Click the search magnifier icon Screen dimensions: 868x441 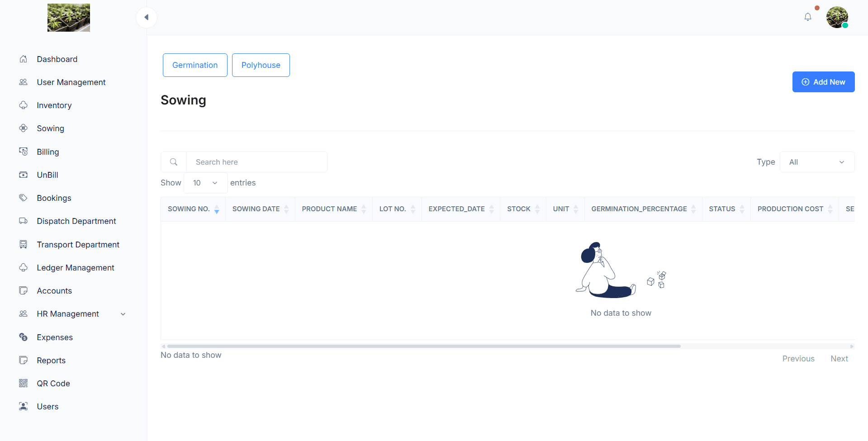(x=174, y=162)
